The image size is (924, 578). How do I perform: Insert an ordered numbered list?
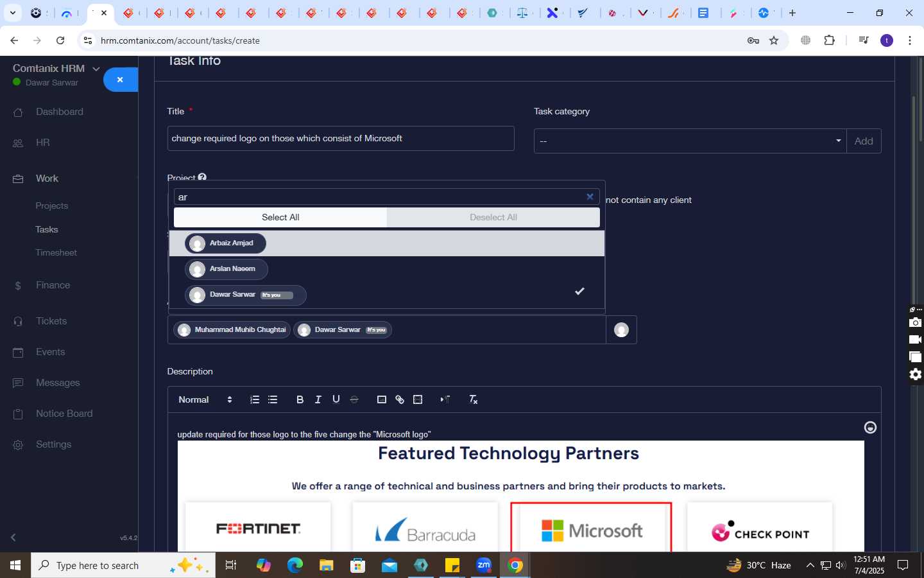point(255,399)
